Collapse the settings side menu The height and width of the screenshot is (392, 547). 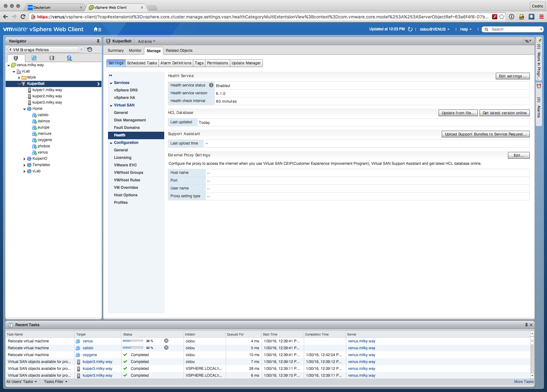111,75
